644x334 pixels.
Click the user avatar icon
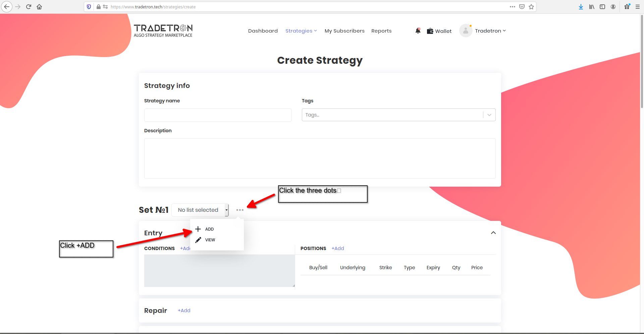466,31
